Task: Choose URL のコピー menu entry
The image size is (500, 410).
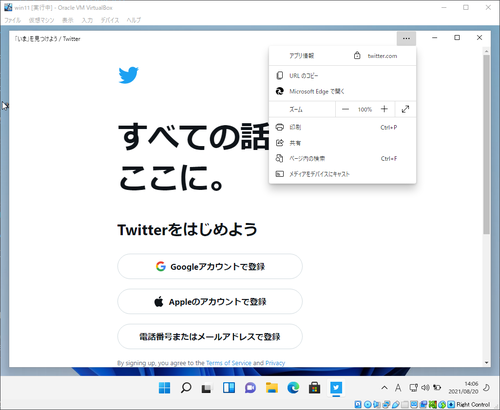Action: point(342,75)
